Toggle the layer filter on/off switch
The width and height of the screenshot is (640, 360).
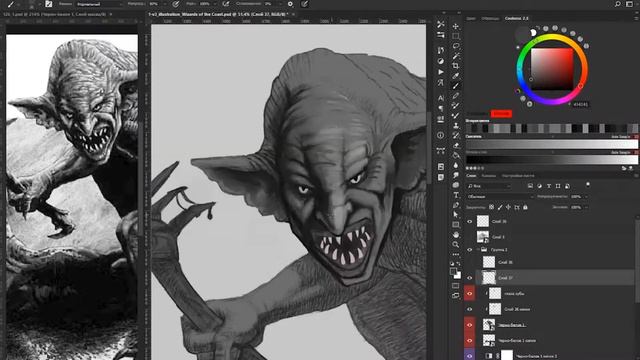click(588, 185)
